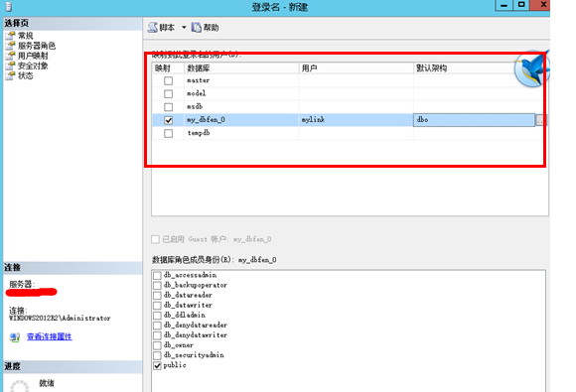The width and height of the screenshot is (576, 392).
Task: Open the 服务器角色 page
Action: 37,46
